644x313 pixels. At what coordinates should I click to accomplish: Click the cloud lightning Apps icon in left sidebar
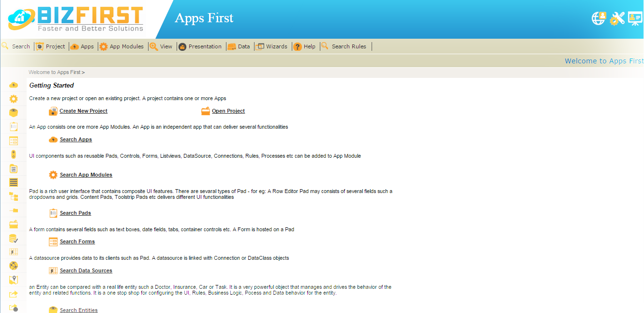(14, 85)
